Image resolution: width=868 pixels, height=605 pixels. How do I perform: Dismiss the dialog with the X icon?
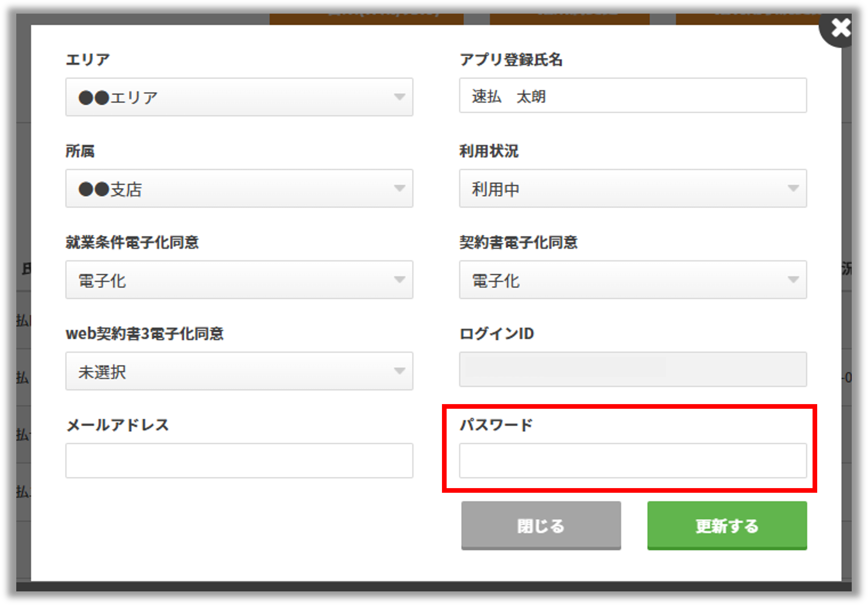click(x=840, y=28)
